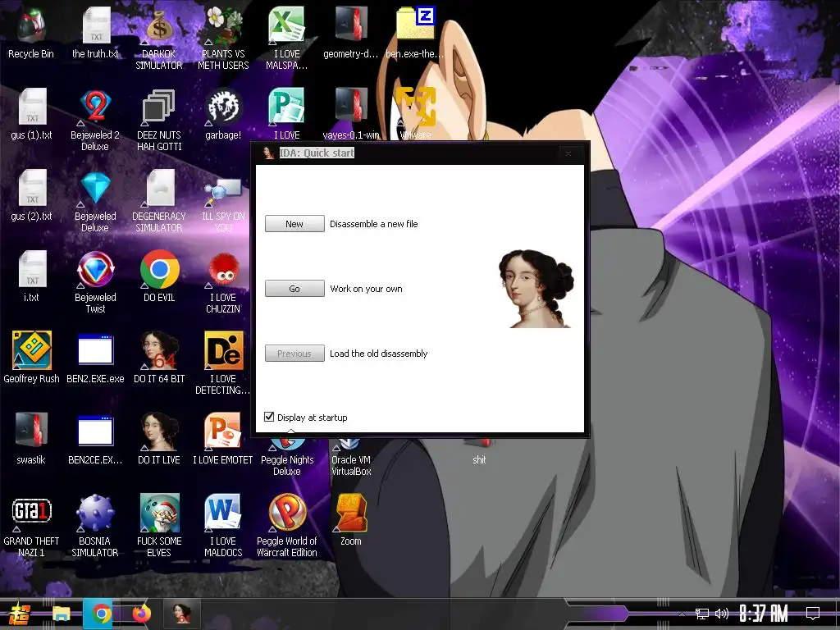The height and width of the screenshot is (630, 840).
Task: Click the Go button in IDA
Action: point(294,289)
